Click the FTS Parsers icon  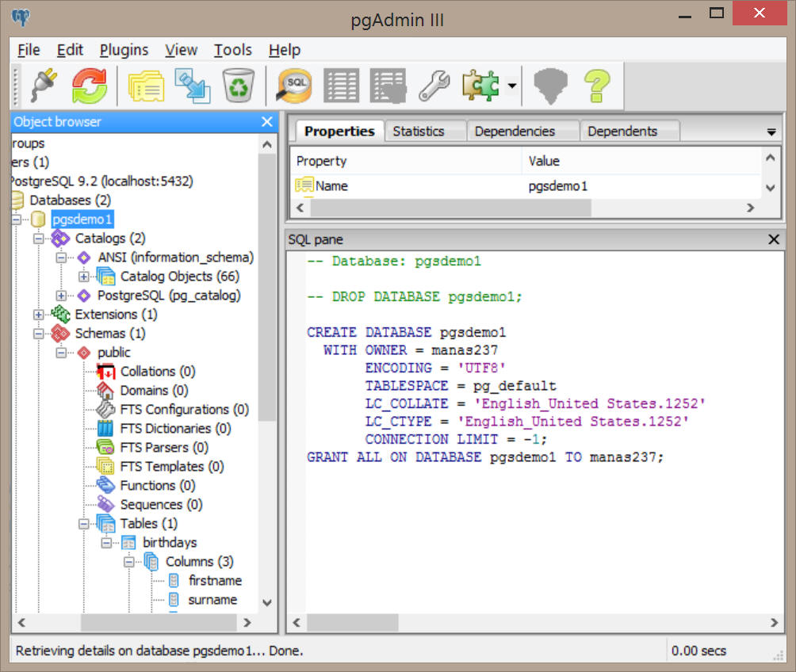(105, 447)
